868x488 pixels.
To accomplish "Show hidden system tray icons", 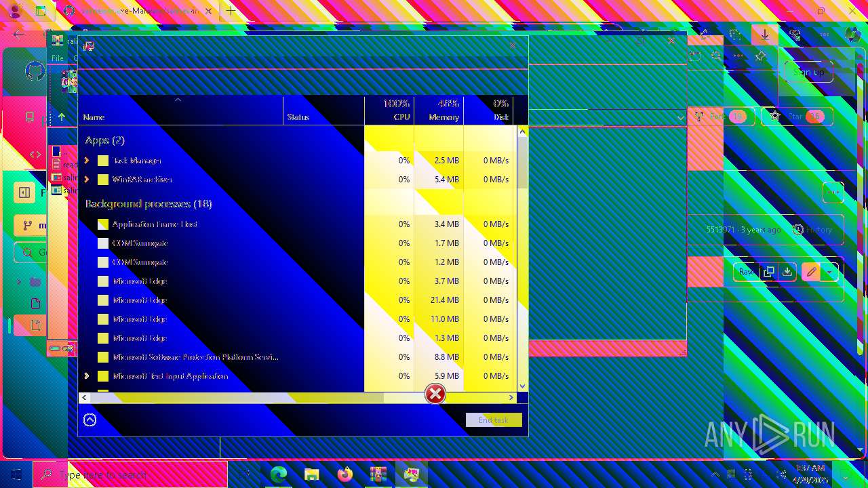I will tap(715, 474).
